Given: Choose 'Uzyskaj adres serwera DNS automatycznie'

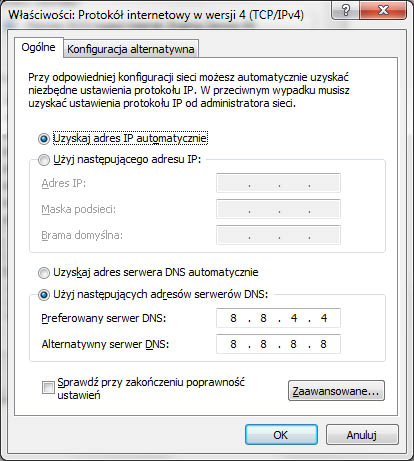Looking at the screenshot, I should coord(44,273).
